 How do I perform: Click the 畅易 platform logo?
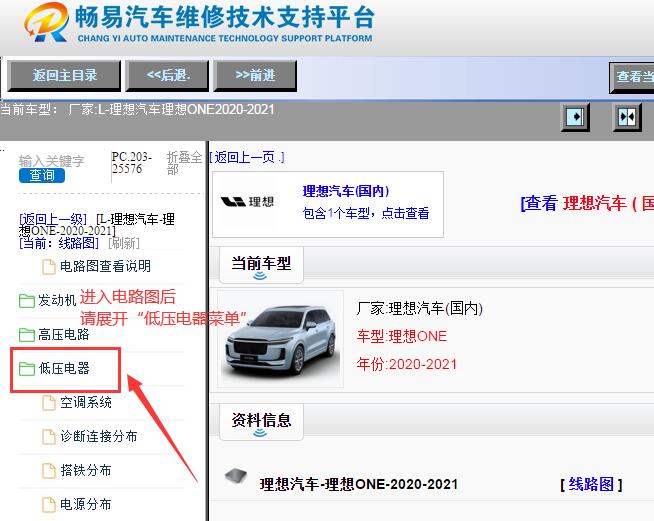(x=47, y=23)
